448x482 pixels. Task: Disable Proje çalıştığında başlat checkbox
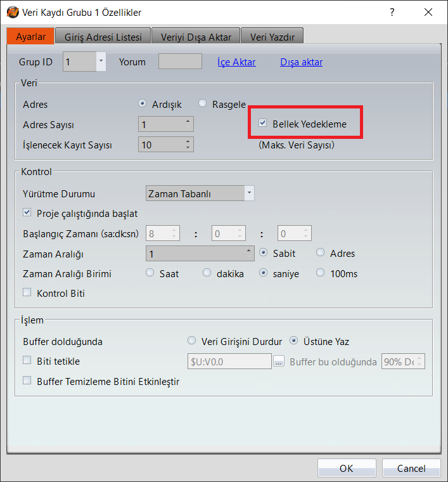tap(27, 213)
